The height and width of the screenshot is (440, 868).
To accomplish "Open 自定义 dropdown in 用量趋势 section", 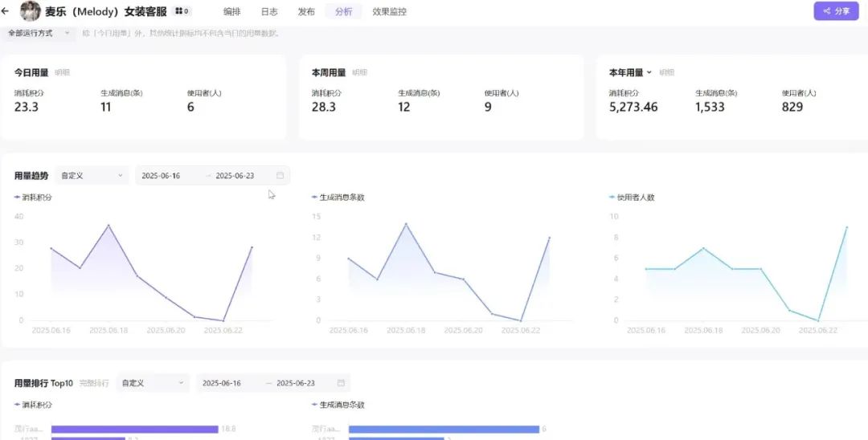I will (92, 176).
